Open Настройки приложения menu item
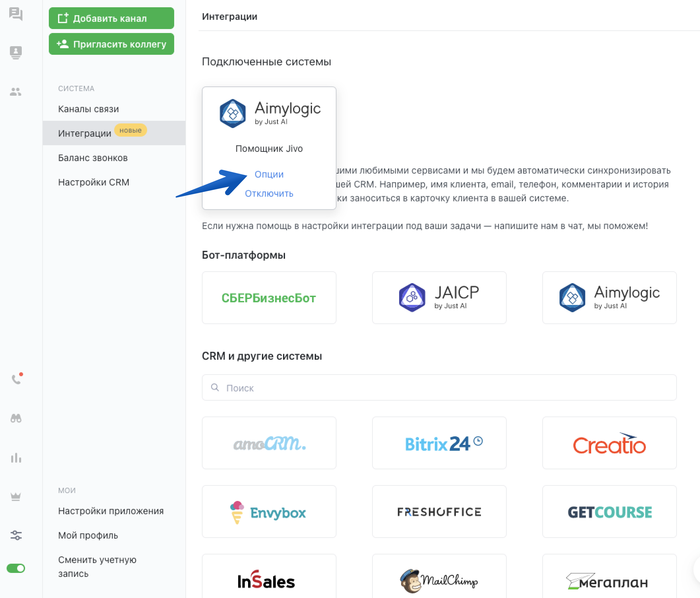The height and width of the screenshot is (598, 700). 111,511
